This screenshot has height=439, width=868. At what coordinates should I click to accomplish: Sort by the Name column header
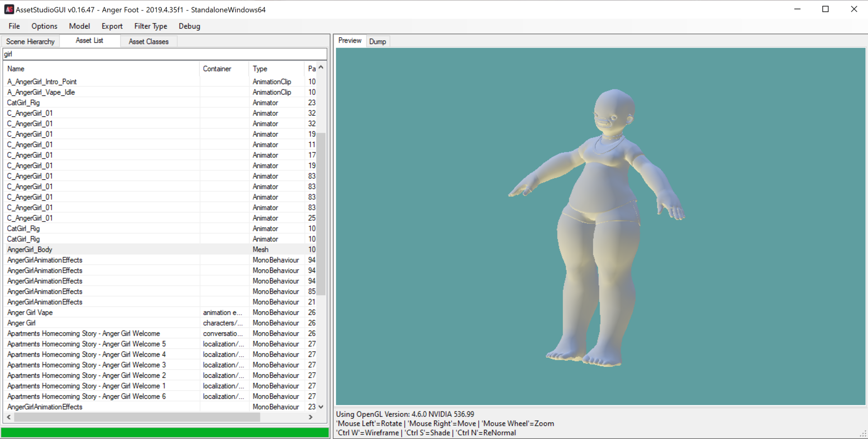coord(101,69)
